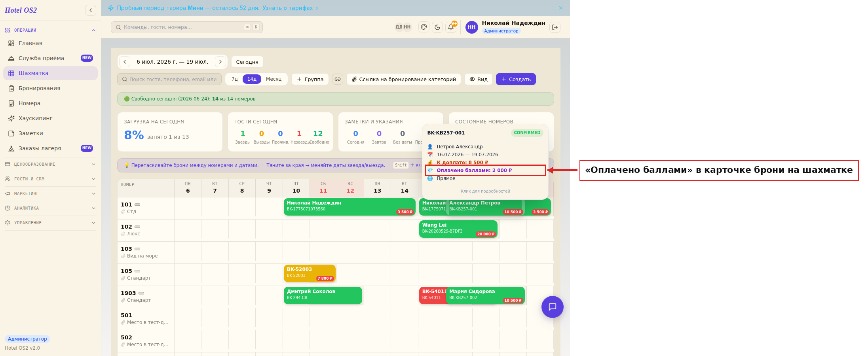Follow the Узнать о тарифах link
The height and width of the screenshot is (356, 868).
[288, 8]
